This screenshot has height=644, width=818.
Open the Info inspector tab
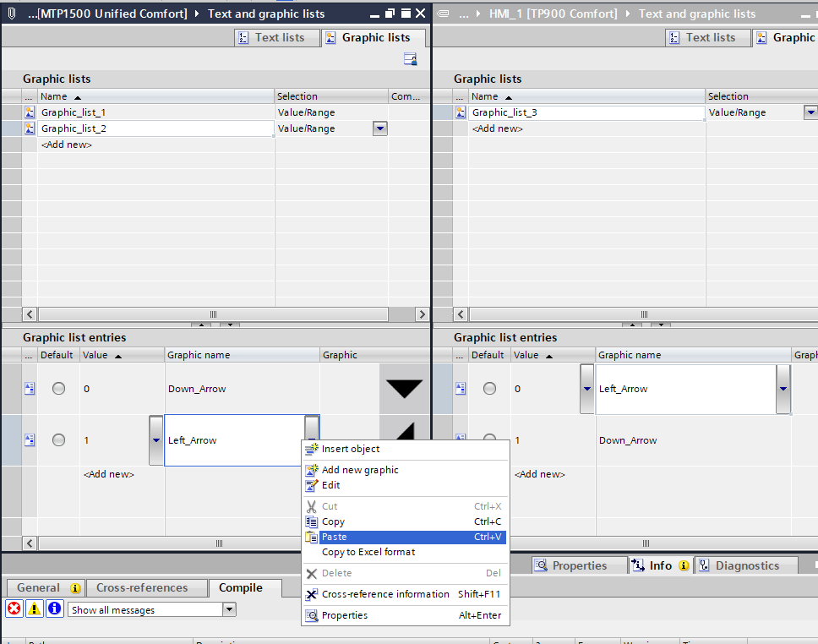(661, 565)
